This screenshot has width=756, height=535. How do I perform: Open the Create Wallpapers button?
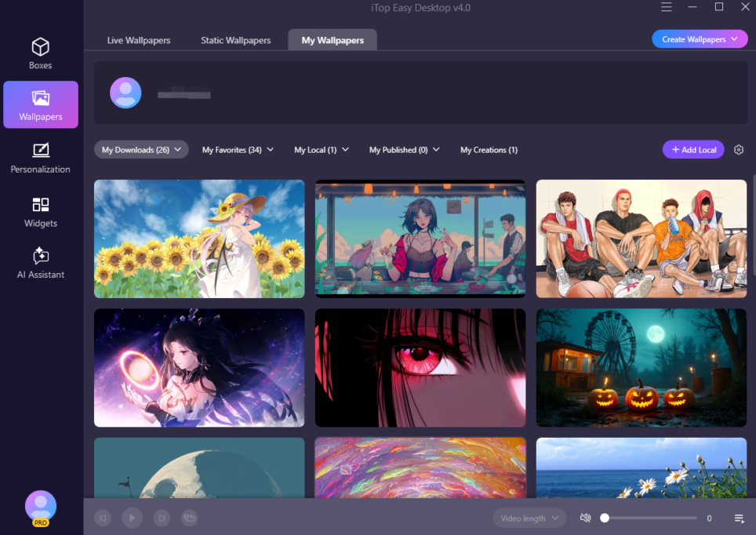click(x=700, y=39)
